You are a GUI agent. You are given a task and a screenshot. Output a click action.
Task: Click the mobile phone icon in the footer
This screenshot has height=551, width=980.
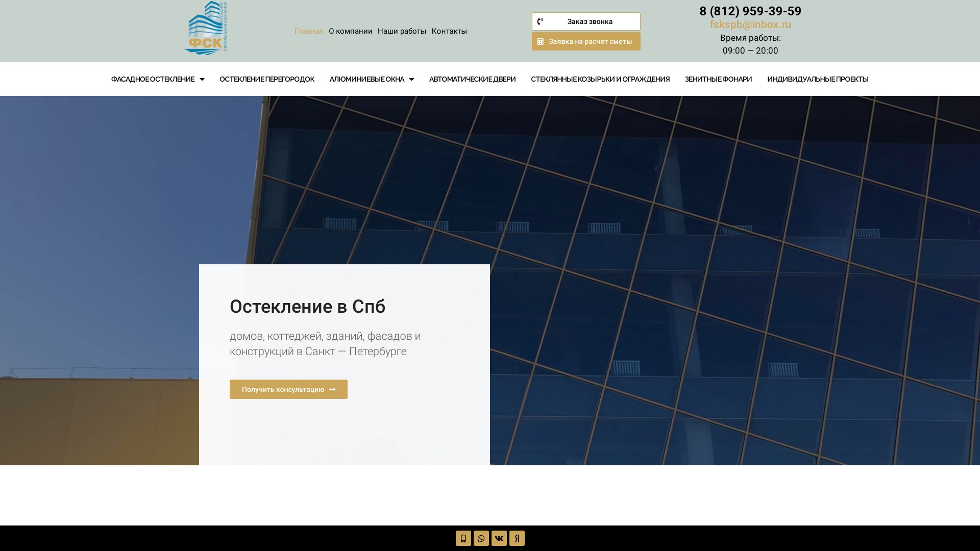tap(463, 538)
